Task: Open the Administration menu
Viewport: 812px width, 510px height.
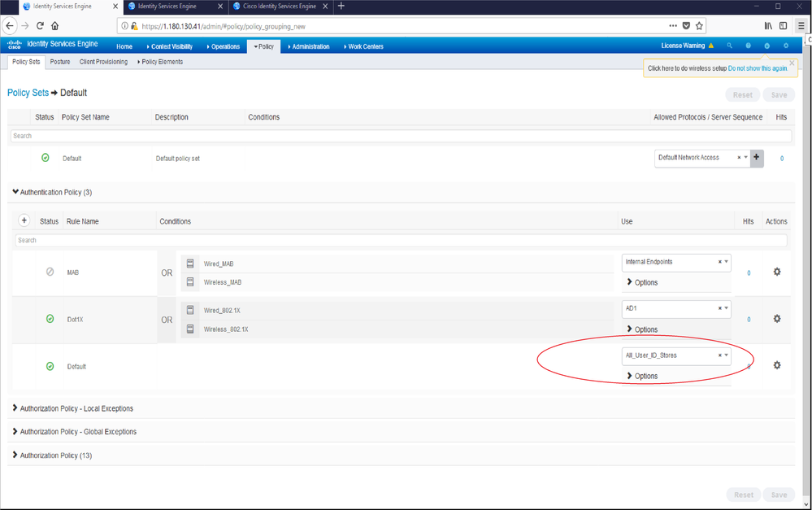Action: (309, 46)
